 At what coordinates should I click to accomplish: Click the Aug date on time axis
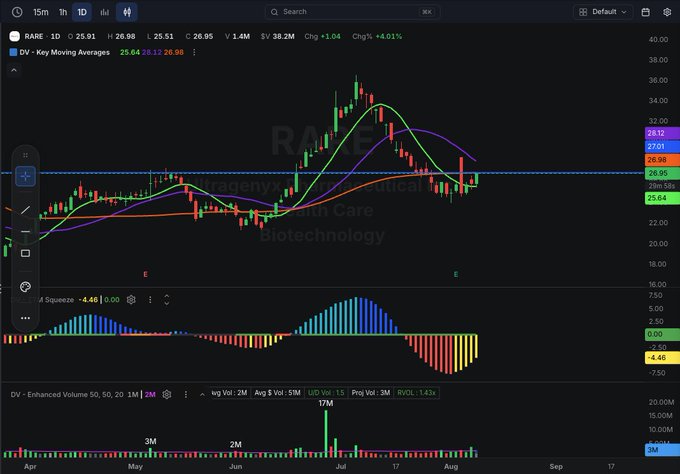point(451,467)
